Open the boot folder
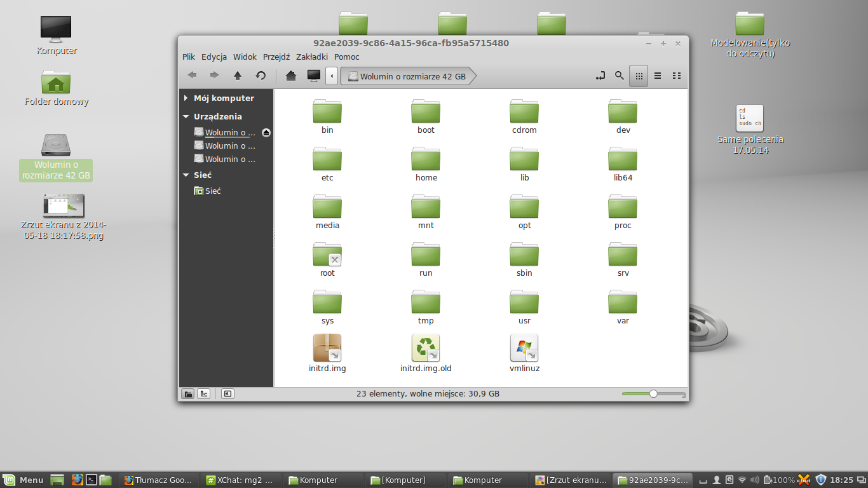This screenshot has height=488, width=868. pos(426,116)
